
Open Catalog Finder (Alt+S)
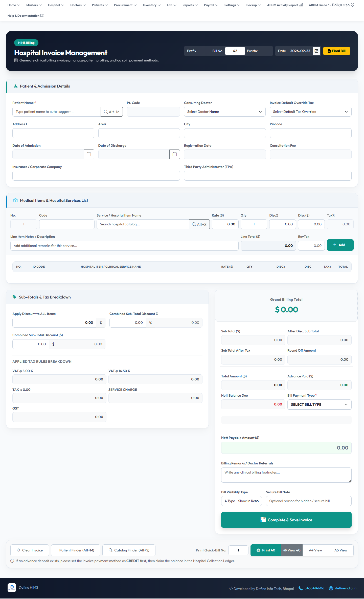coord(129,550)
